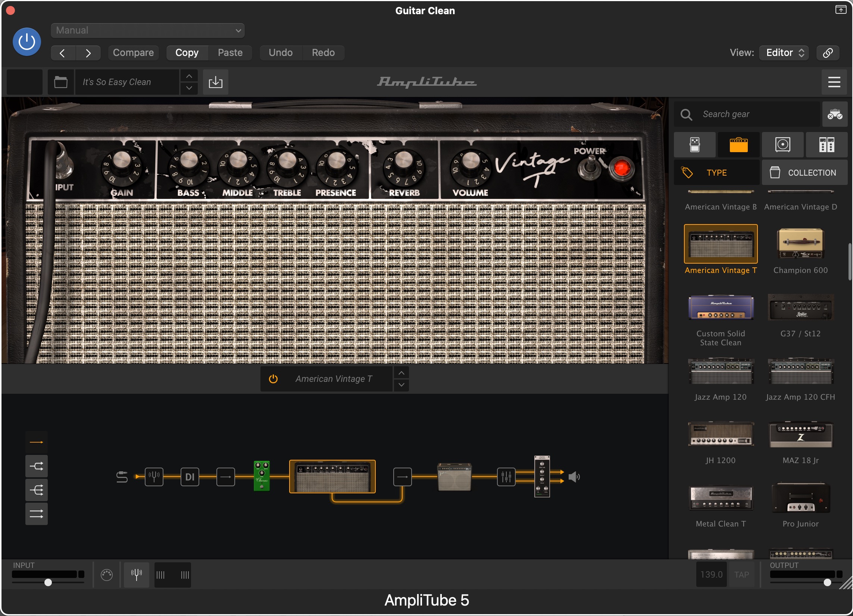This screenshot has height=616, width=853.
Task: Click the Compare button
Action: (133, 53)
